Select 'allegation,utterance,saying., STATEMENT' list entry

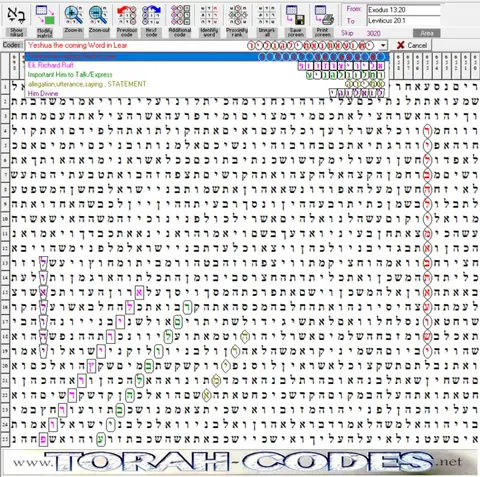207,84
